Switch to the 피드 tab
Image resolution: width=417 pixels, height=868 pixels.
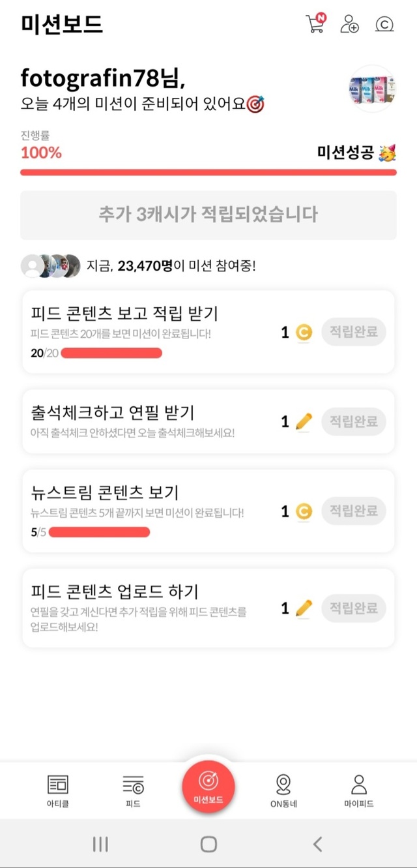click(x=133, y=790)
